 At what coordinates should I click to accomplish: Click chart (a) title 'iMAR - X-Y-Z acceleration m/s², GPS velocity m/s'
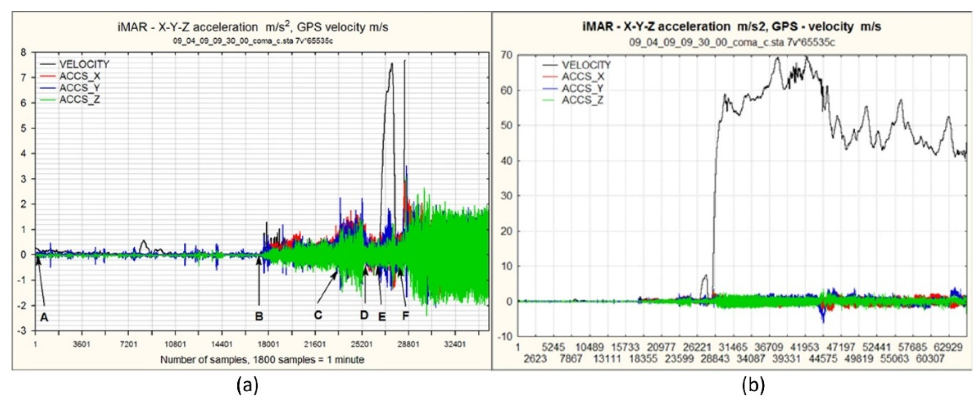(253, 27)
